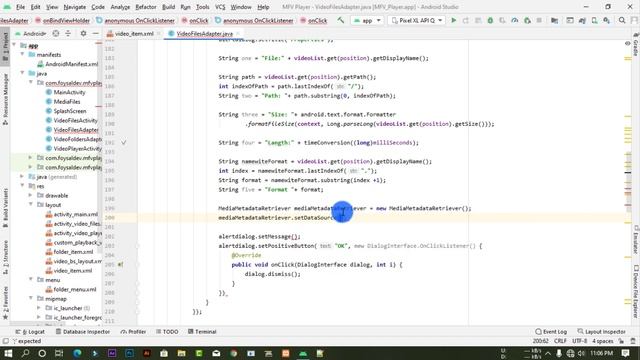Open the Navigate menu
The height and width of the screenshot is (360, 640).
[75, 7]
